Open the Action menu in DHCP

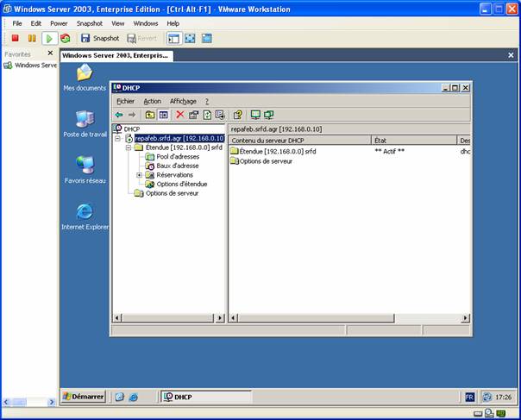[x=152, y=101]
